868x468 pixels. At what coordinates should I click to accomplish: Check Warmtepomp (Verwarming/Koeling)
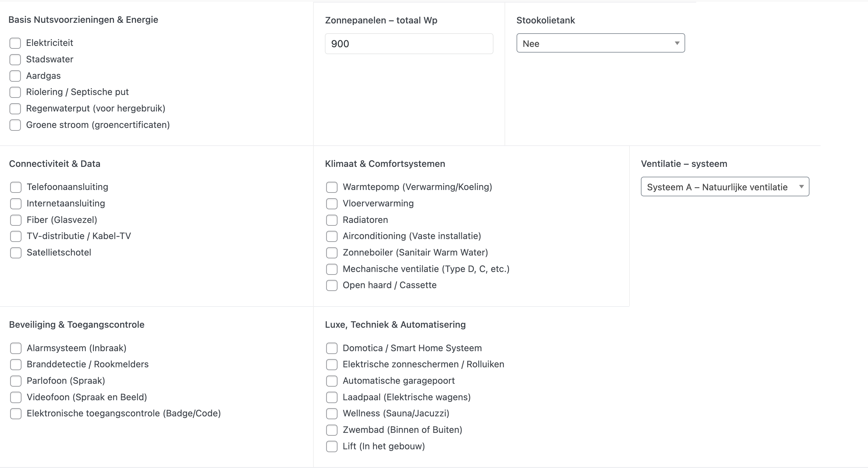coord(332,187)
